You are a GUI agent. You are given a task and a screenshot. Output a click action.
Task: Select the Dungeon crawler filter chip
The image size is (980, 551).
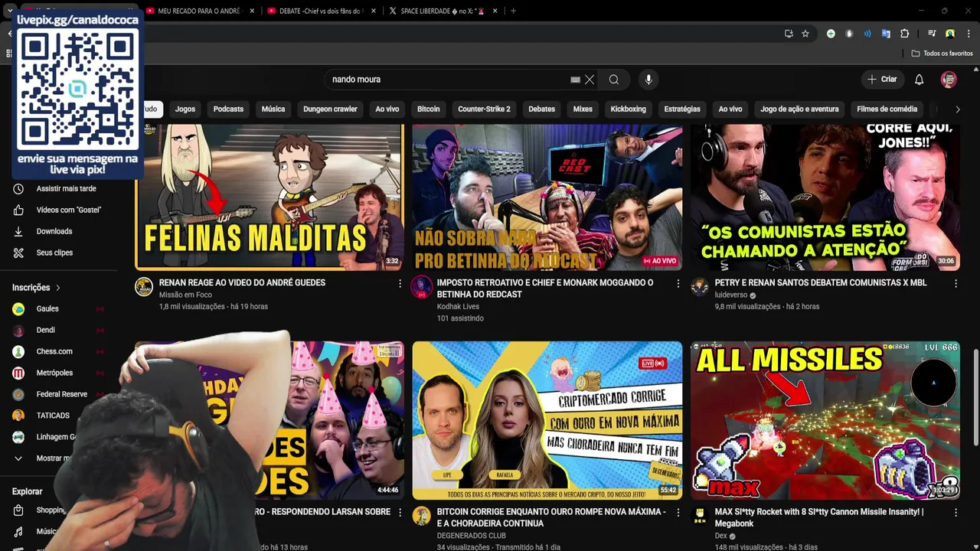(x=330, y=109)
